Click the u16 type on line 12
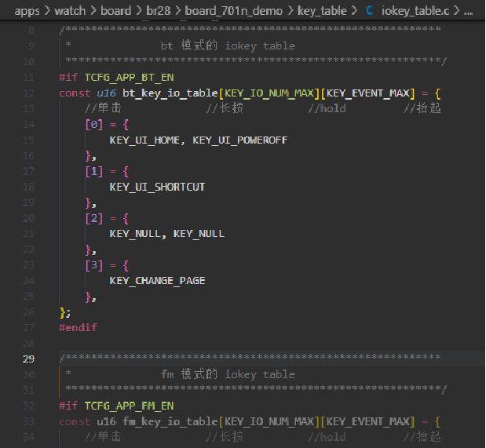The height and width of the screenshot is (448, 486). tap(106, 93)
